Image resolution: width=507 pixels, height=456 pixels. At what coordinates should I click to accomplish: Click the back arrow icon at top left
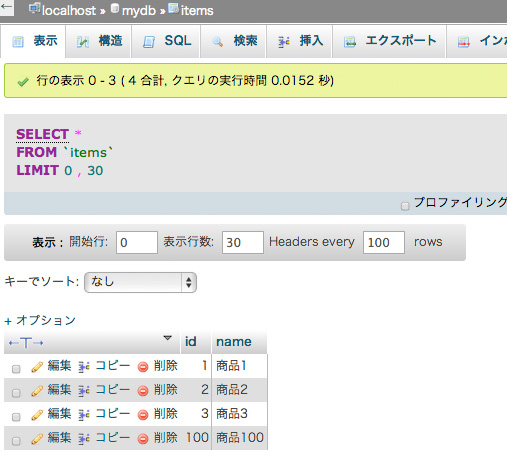(x=6, y=7)
